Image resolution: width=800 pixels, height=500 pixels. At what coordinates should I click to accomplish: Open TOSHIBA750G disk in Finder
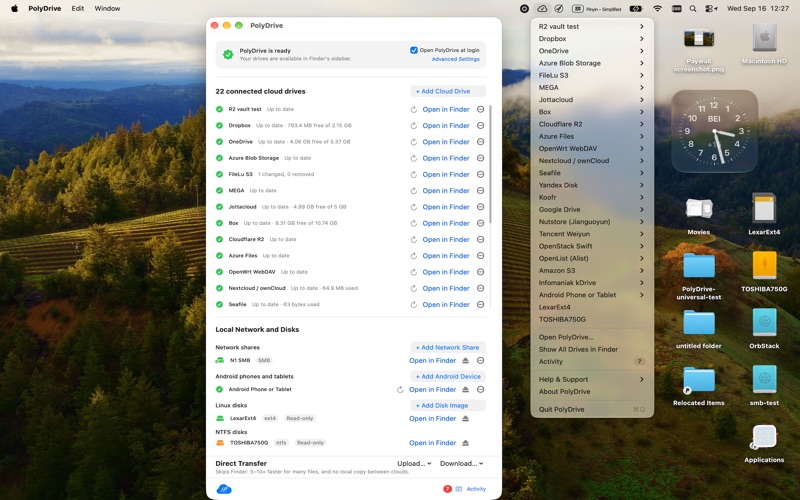432,443
